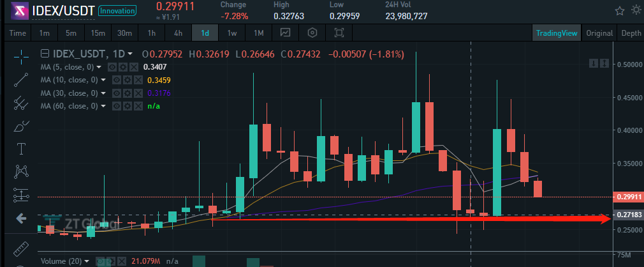Enter fullscreen chart mode
644x267 pixels.
[x=339, y=33]
